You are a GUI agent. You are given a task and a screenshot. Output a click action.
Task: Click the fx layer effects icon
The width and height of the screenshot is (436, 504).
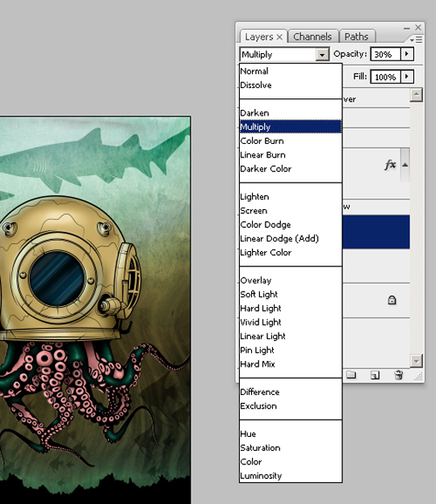pos(390,165)
